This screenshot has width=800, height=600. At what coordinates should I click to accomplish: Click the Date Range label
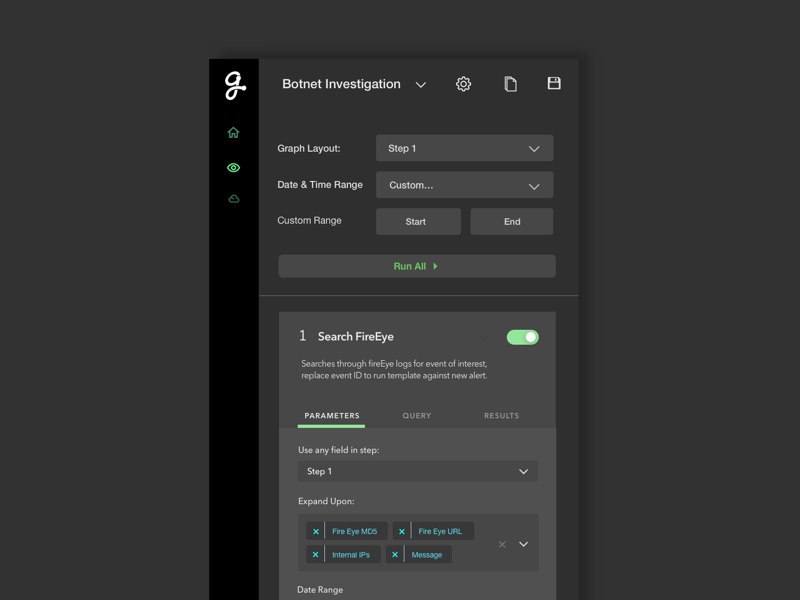click(x=320, y=590)
